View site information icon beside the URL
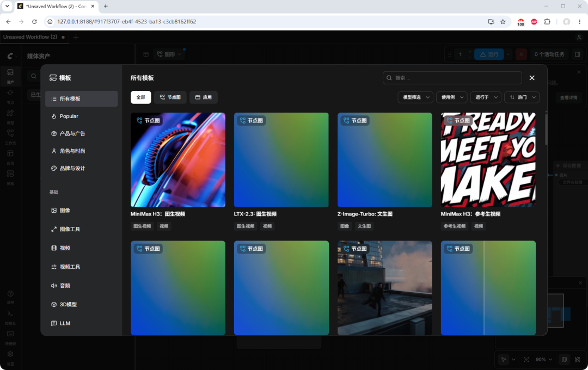This screenshot has width=588, height=370. pyautogui.click(x=50, y=22)
